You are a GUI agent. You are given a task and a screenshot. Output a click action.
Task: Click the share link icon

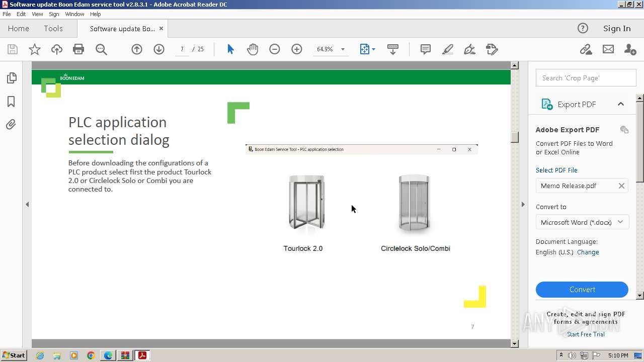point(586,49)
